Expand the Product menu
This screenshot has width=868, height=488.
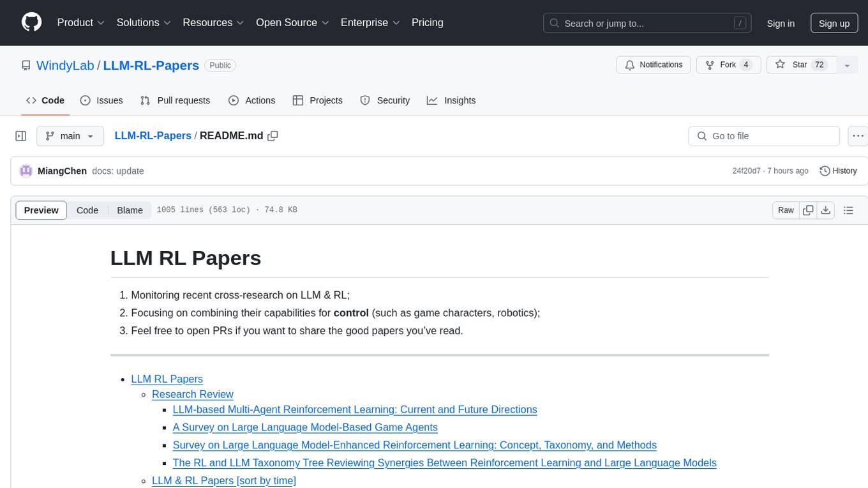pos(80,22)
